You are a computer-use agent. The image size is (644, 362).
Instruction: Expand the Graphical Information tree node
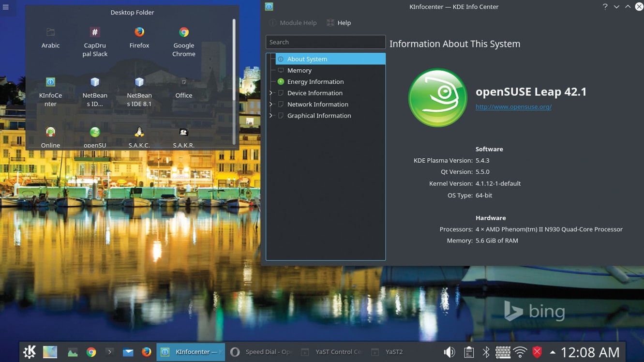[271, 116]
